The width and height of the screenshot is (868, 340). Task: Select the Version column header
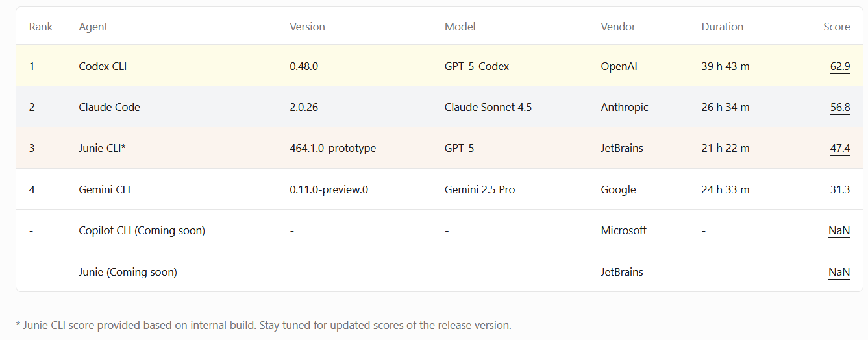pos(307,27)
